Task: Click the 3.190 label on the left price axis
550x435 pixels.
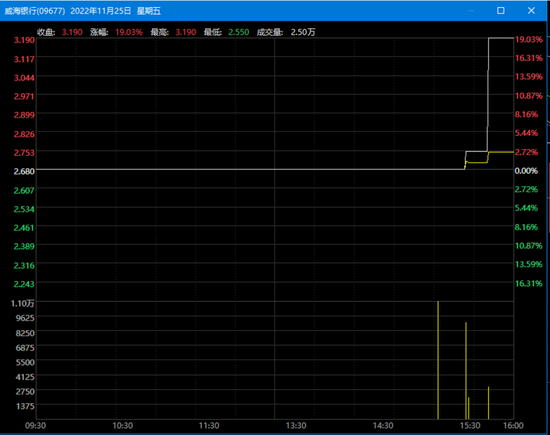Action: [24, 40]
